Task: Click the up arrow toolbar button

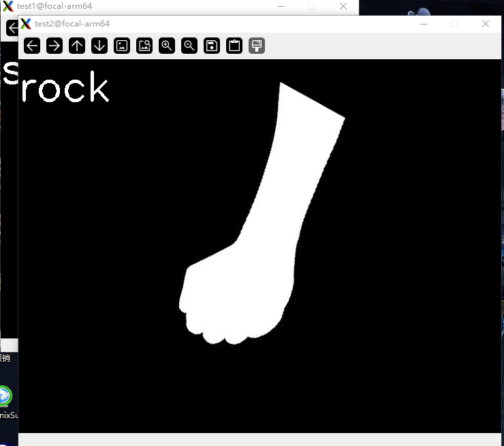Action: pyautogui.click(x=77, y=46)
